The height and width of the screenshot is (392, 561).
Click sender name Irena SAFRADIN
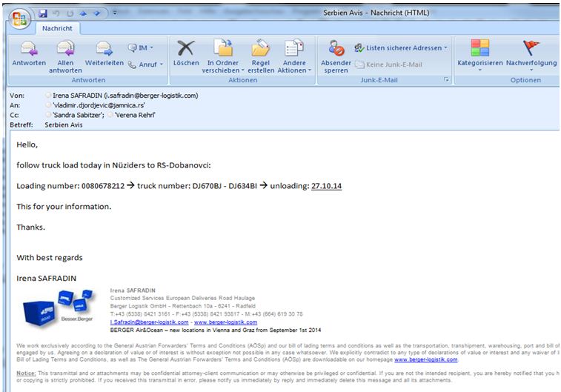coord(125,96)
